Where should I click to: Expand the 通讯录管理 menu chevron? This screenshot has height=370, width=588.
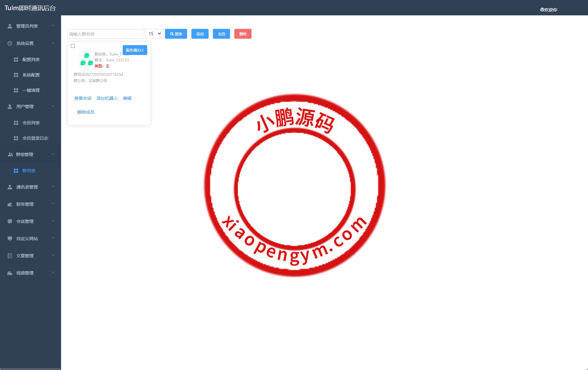click(x=53, y=187)
